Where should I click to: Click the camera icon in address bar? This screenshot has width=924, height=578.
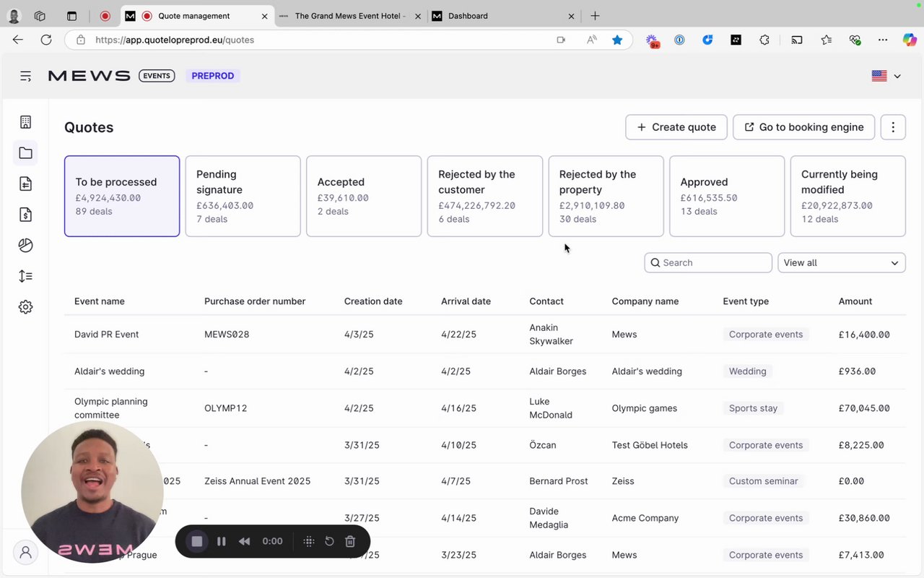point(561,40)
